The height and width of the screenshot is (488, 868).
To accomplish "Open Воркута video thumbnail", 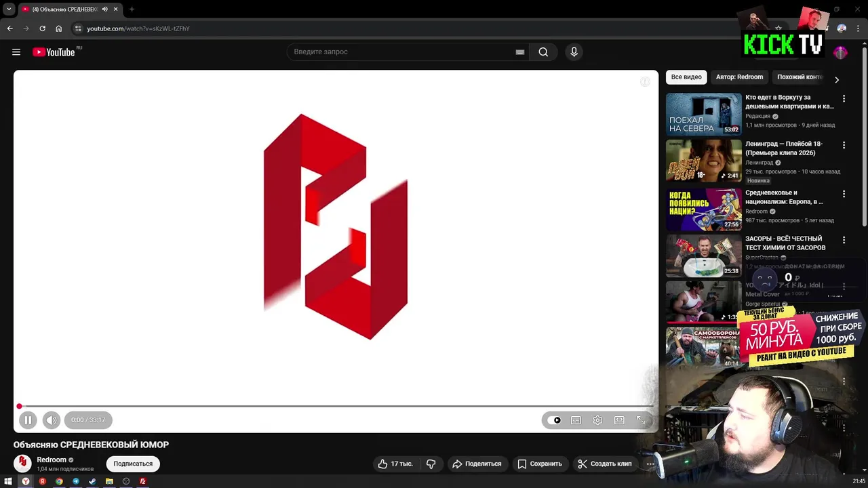I will click(704, 114).
